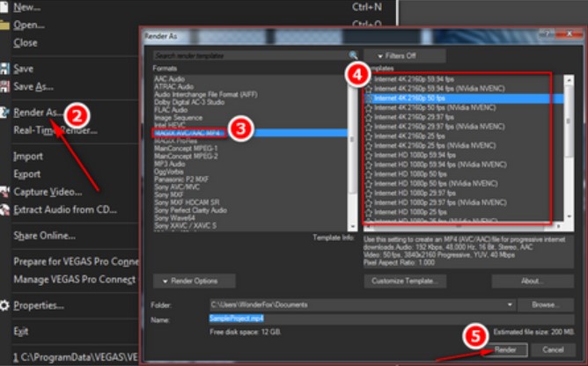Favorite the Internet 4K 2160p 25 fps template
588x366 pixels.
[x=369, y=136]
